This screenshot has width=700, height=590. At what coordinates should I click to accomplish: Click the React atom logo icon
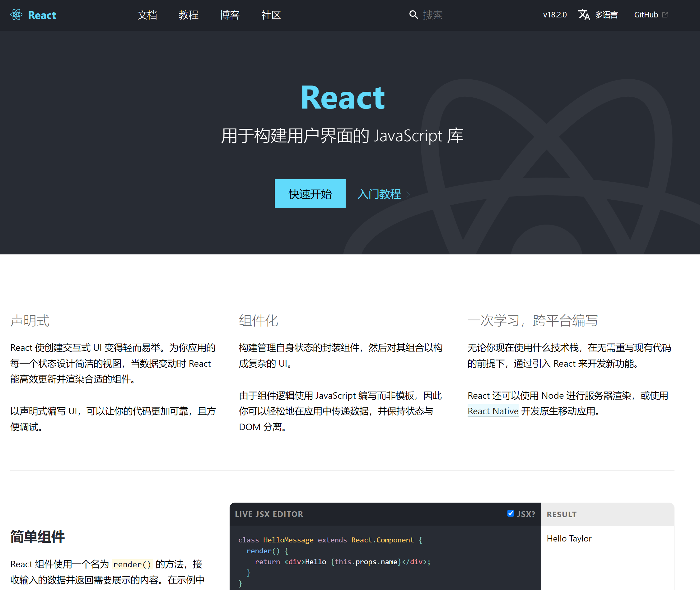[16, 15]
